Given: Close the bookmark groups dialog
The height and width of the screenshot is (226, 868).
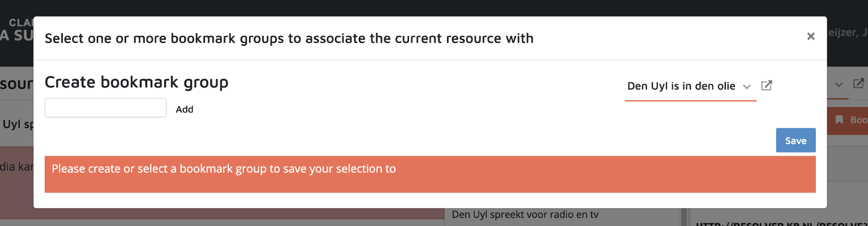Looking at the screenshot, I should point(810,36).
